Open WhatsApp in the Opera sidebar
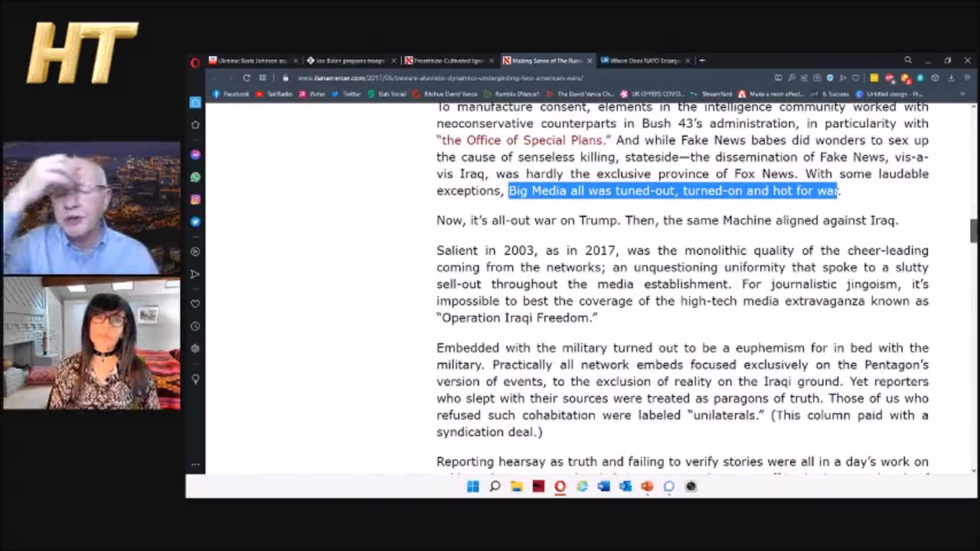This screenshot has height=551, width=980. (x=195, y=177)
